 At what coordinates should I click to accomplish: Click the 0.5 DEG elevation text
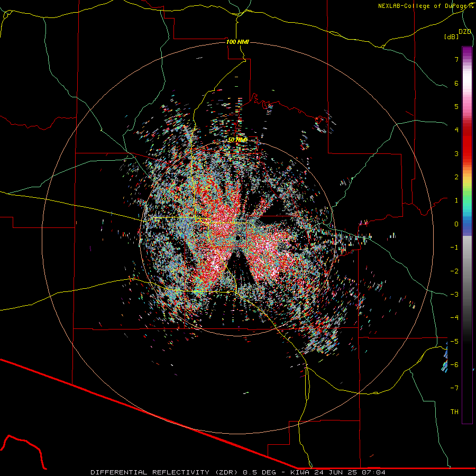pyautogui.click(x=259, y=472)
